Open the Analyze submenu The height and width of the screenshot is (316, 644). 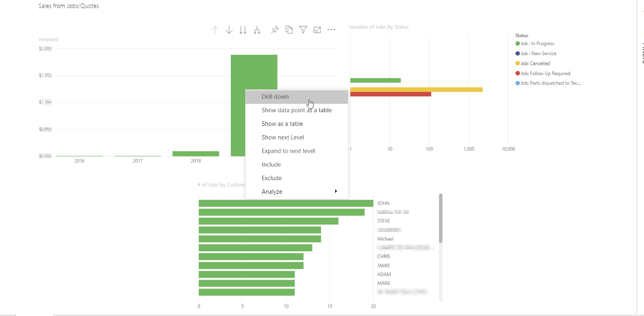(297, 192)
